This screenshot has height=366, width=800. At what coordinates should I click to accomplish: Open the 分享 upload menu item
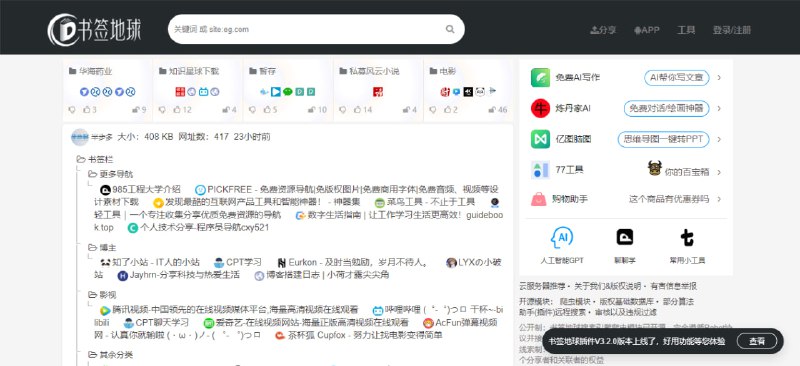603,30
